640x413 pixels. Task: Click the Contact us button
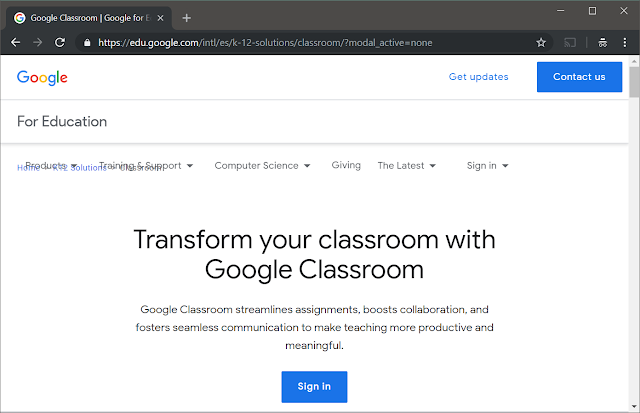(x=579, y=77)
